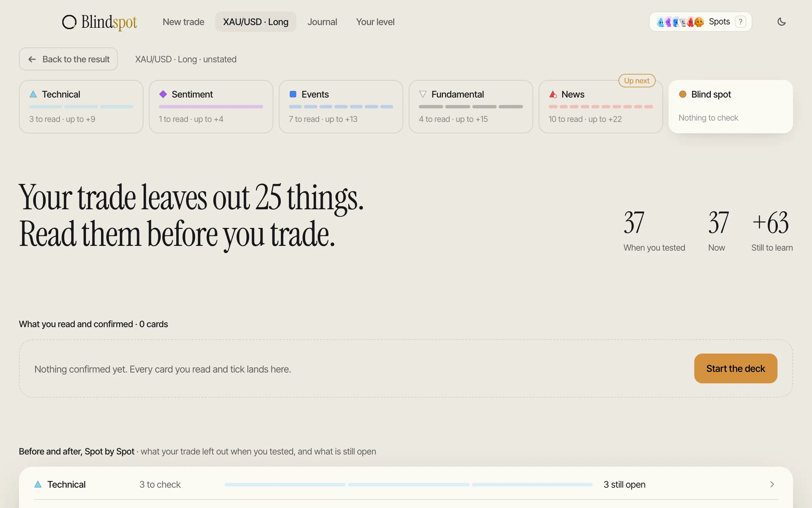Open the Sentiment spot card
This screenshot has height=508, width=812.
(211, 107)
